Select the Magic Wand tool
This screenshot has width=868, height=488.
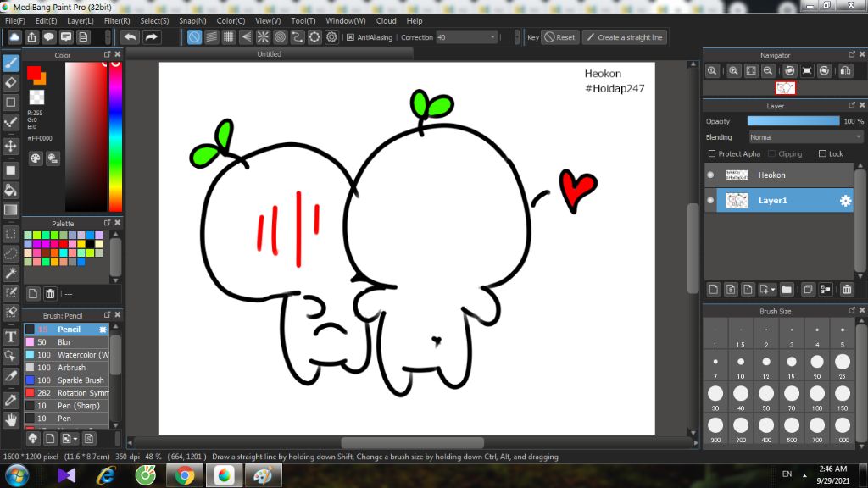click(x=10, y=273)
